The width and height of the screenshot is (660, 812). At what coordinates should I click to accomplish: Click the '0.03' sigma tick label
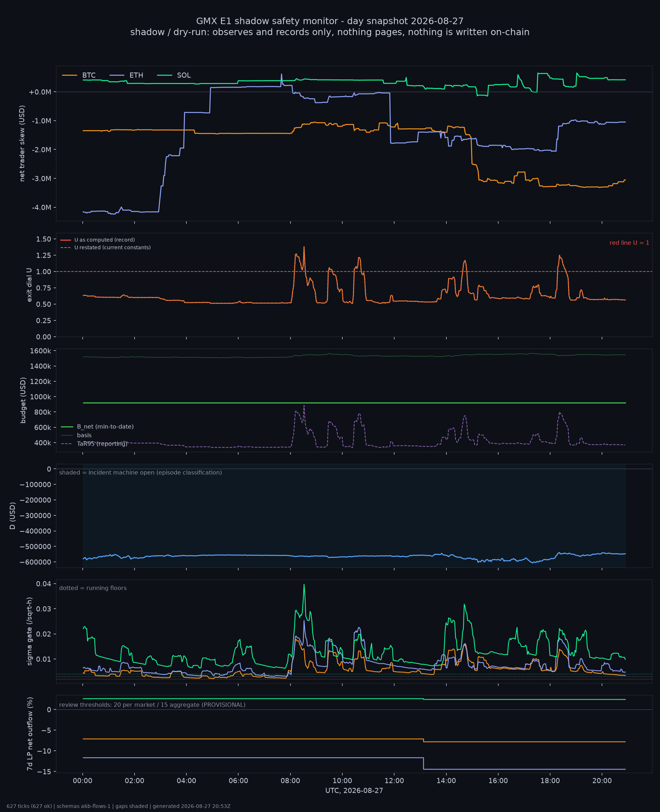coord(44,609)
